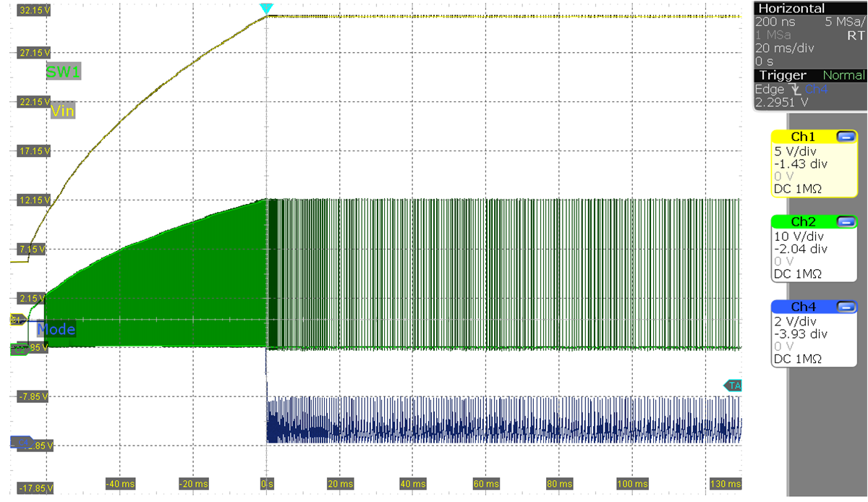Select the Mode waveform label
Viewport: 868px width, 502px height.
57,330
